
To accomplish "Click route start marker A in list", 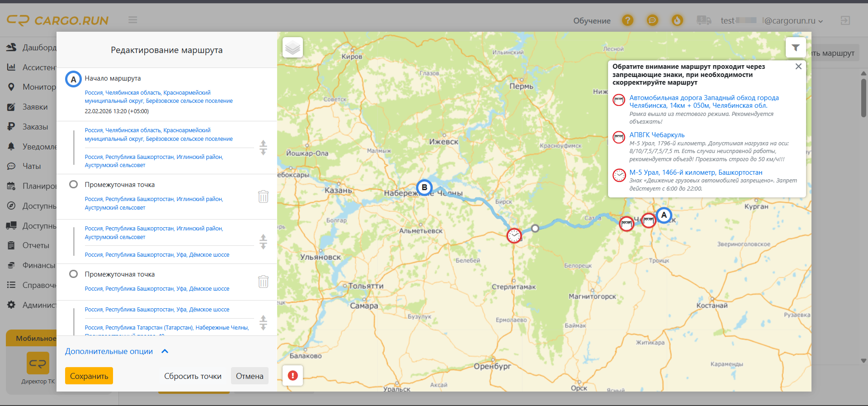I will (x=73, y=79).
